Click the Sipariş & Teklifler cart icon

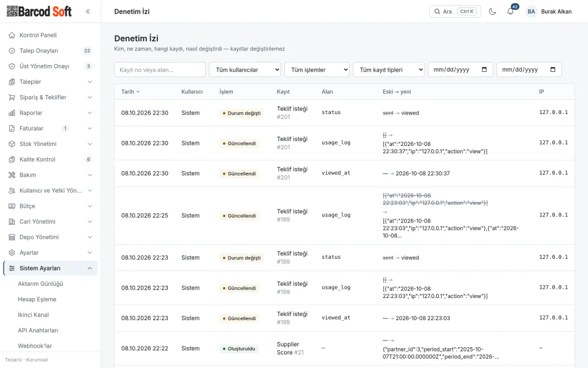coord(12,98)
